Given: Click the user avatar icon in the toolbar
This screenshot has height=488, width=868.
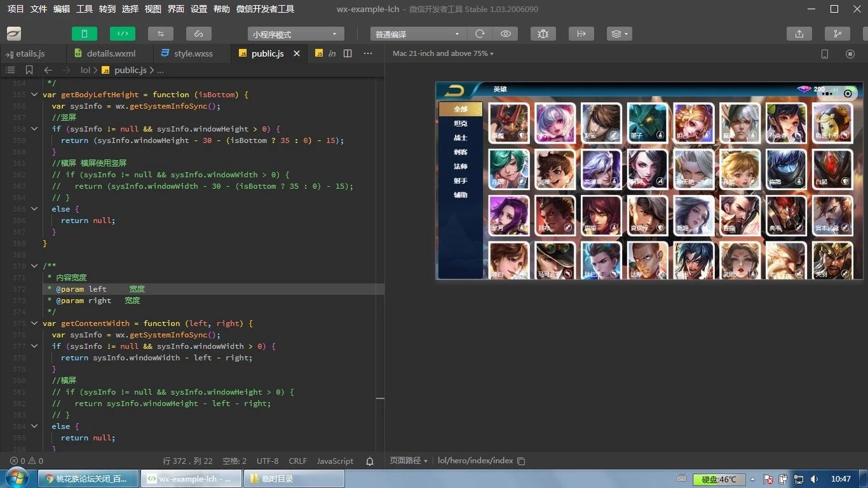Looking at the screenshot, I should (x=14, y=34).
